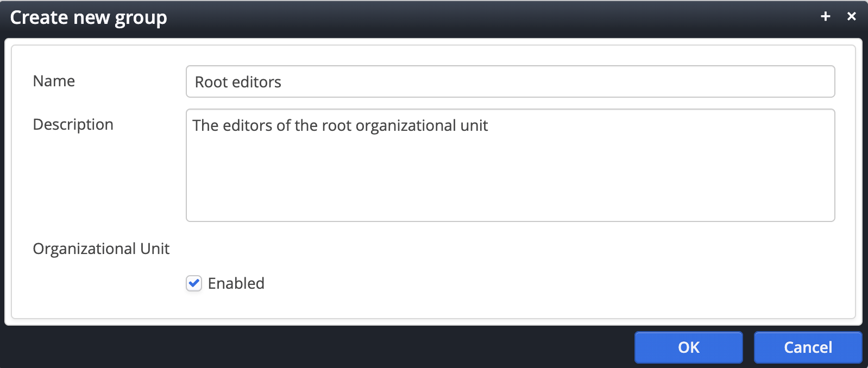Select the plus symbol near top right

click(826, 16)
